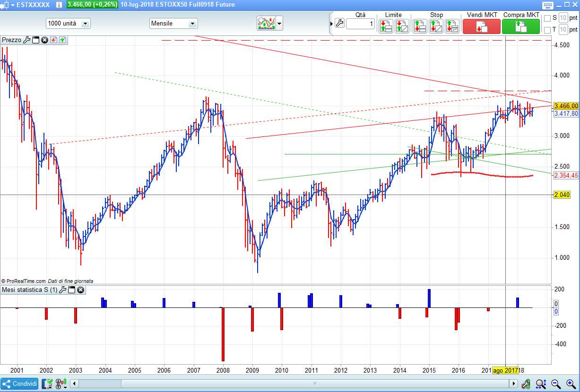Screen dimensions: 580x392
Task: Click the ago 2017 date marker
Action: [x=506, y=370]
